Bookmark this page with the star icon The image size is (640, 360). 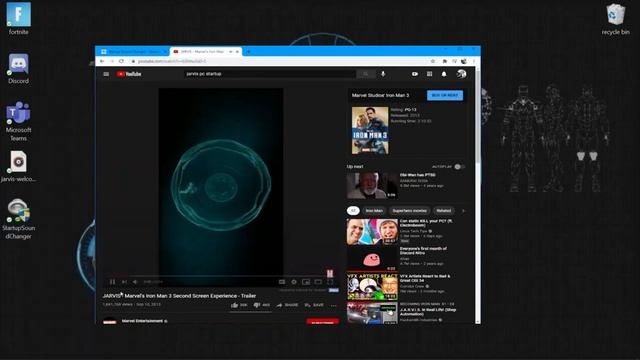(x=433, y=61)
